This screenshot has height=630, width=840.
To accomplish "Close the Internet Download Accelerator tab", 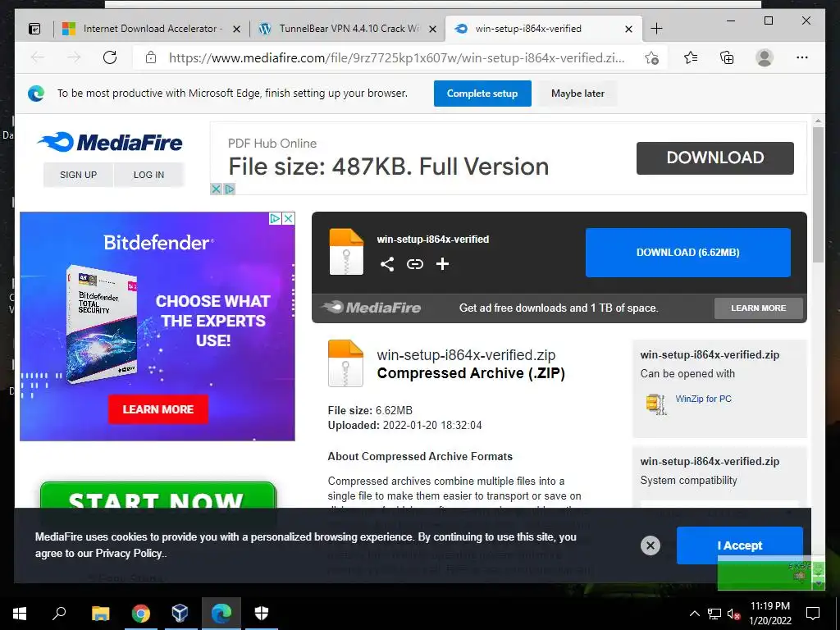I will (x=236, y=29).
